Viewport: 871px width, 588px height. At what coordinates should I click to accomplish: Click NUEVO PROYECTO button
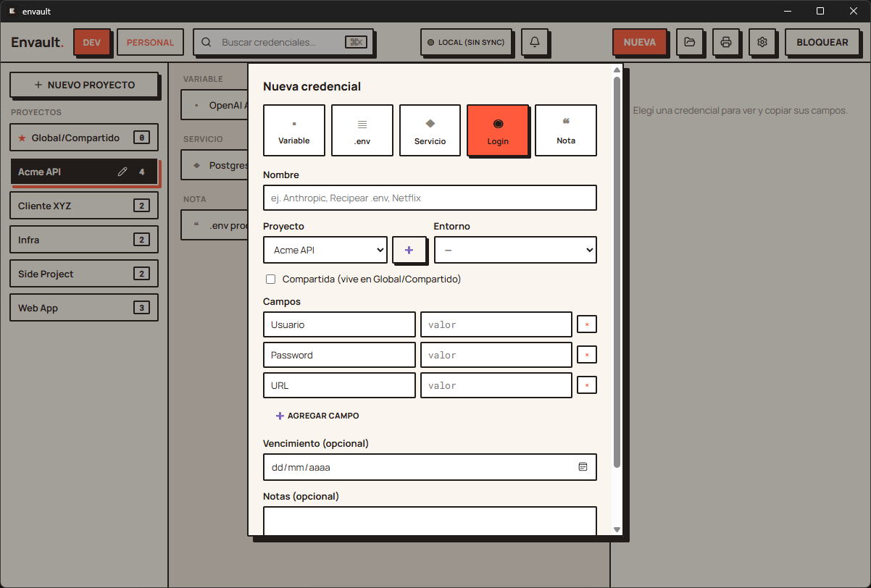84,85
